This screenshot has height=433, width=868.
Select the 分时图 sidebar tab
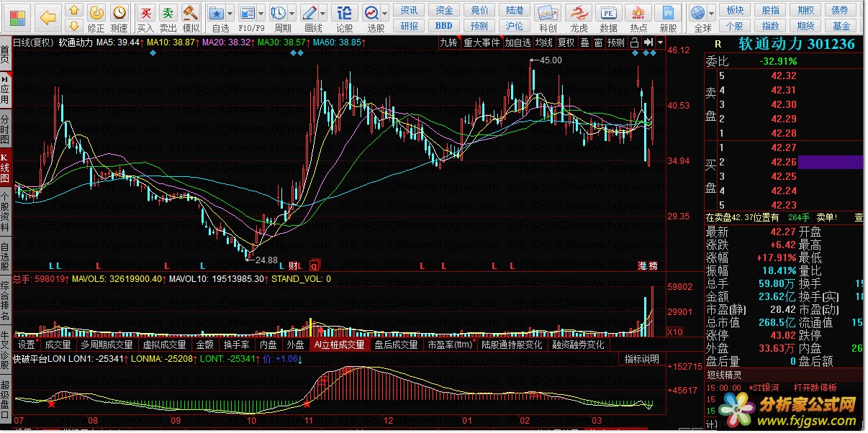(5, 129)
